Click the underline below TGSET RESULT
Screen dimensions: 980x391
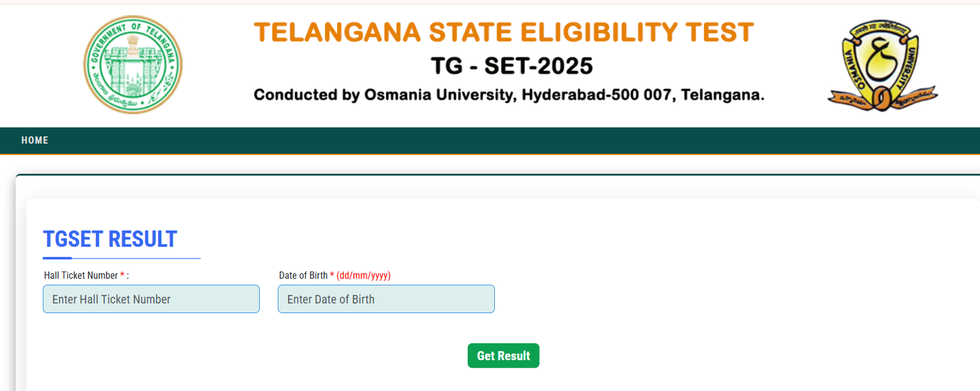[x=121, y=259]
